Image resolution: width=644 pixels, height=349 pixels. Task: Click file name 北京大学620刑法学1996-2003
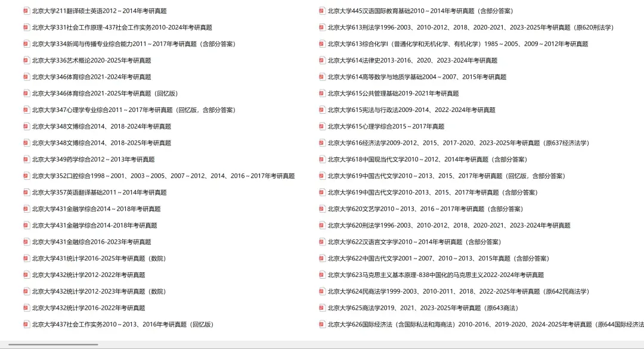click(449, 225)
